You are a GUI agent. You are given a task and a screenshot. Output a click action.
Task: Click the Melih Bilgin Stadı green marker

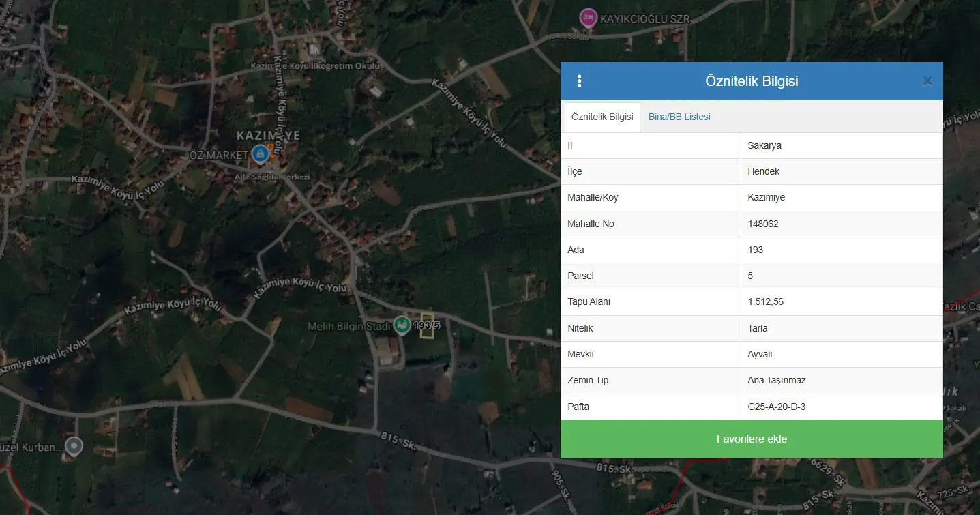pyautogui.click(x=402, y=325)
